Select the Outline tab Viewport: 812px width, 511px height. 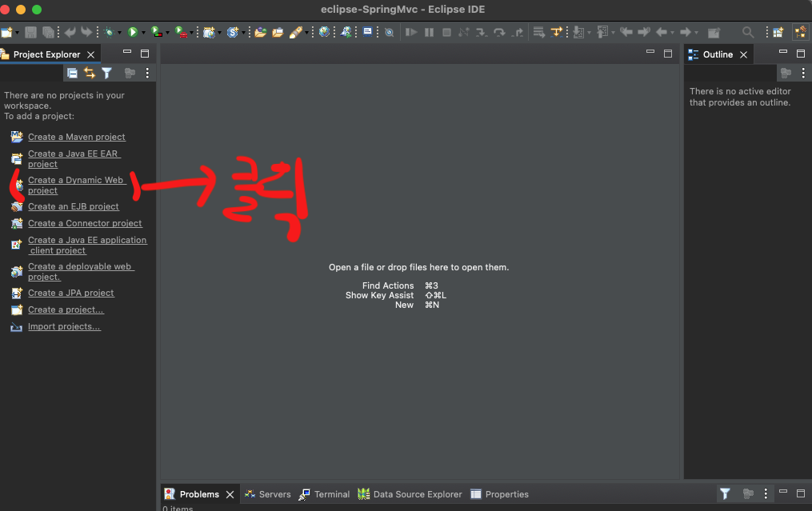pyautogui.click(x=718, y=54)
